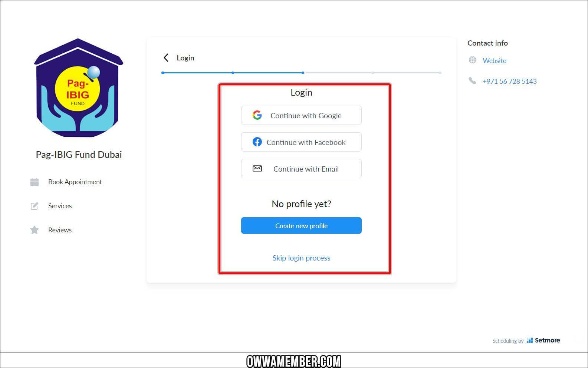588x368 pixels.
Task: Click the calendar icon for Book Appointment
Action: click(x=35, y=182)
